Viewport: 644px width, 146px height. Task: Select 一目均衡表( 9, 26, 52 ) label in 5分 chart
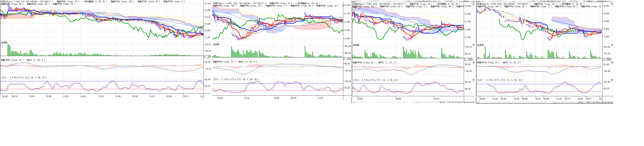pos(95,1)
